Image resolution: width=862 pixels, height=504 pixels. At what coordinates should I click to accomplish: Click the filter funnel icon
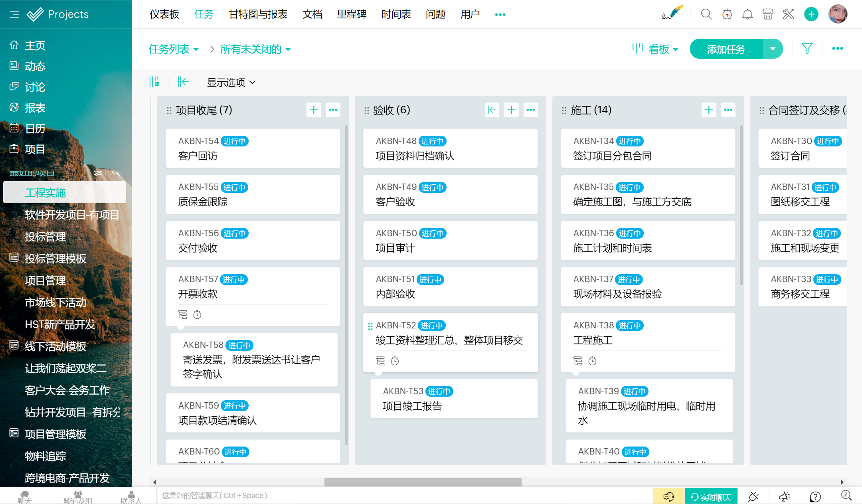(x=807, y=49)
